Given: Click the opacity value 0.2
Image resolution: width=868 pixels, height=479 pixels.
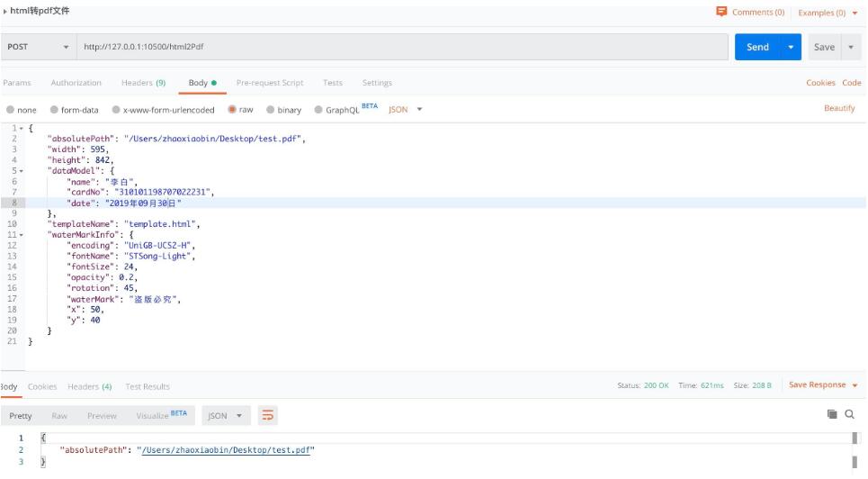Looking at the screenshot, I should [x=126, y=277].
